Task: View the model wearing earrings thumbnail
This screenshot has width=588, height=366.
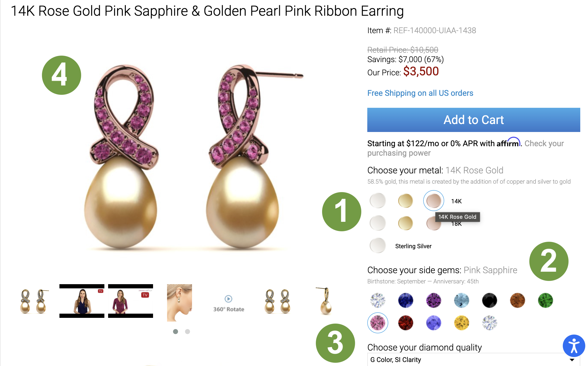Action: 180,302
